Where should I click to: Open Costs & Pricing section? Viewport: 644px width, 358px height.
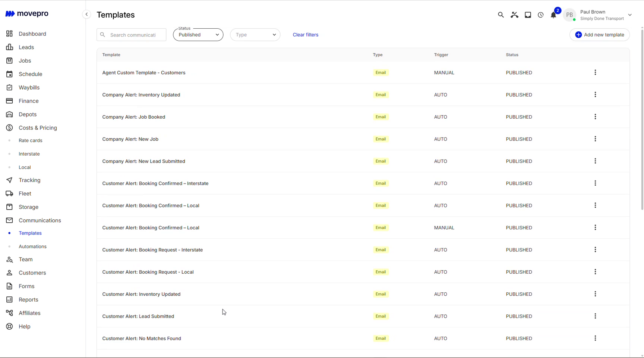38,128
